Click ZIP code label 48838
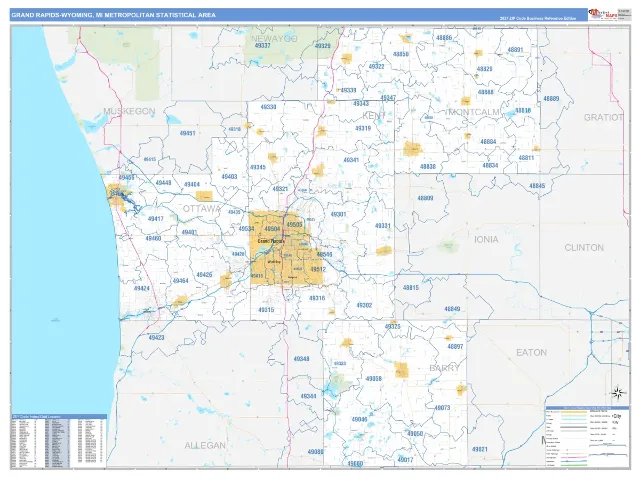 [x=428, y=166]
